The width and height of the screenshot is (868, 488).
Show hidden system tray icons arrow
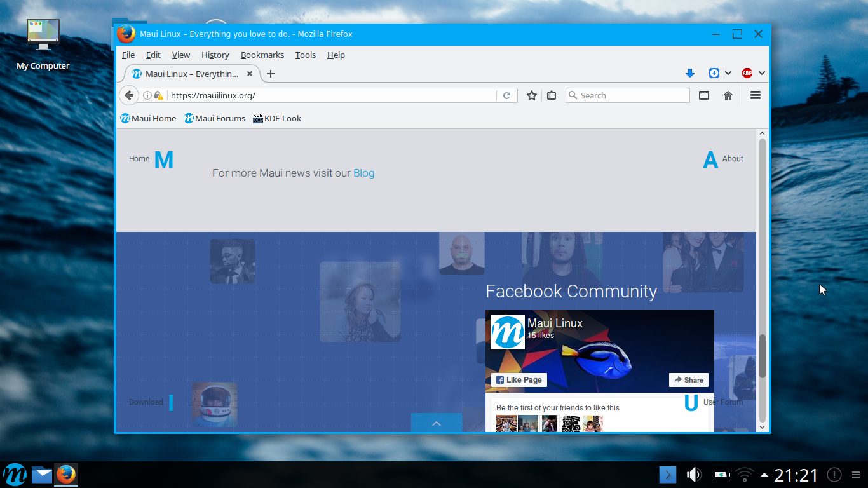click(764, 475)
